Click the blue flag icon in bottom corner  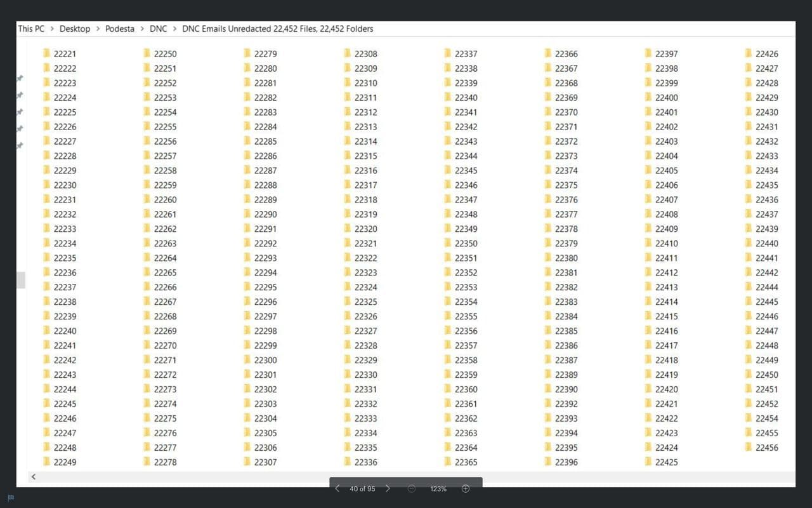11,498
